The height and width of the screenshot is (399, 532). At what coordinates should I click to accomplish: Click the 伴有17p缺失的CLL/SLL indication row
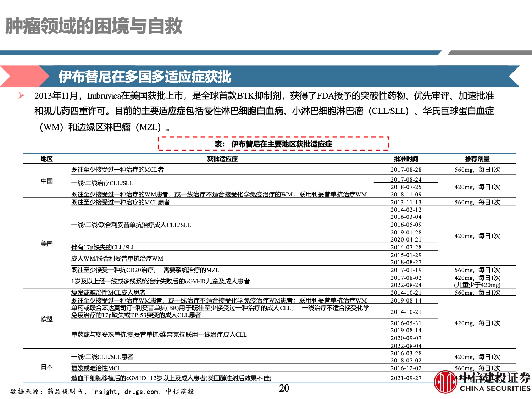pyautogui.click(x=103, y=247)
